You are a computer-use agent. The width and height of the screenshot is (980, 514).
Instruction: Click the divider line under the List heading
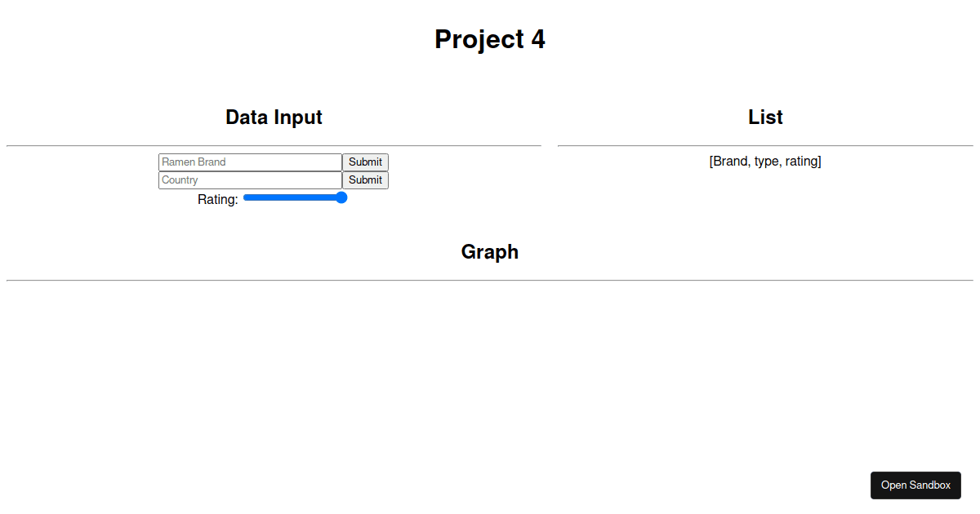pyautogui.click(x=765, y=144)
